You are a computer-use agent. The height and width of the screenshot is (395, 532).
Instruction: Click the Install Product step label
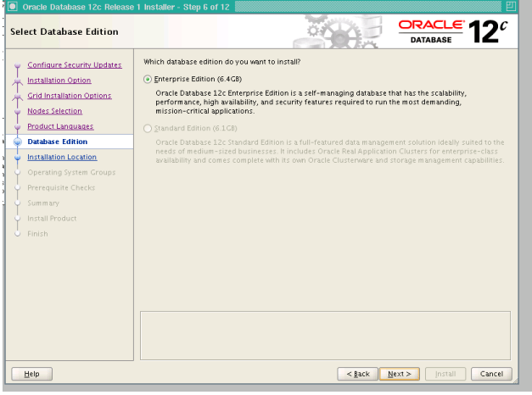[x=52, y=219]
